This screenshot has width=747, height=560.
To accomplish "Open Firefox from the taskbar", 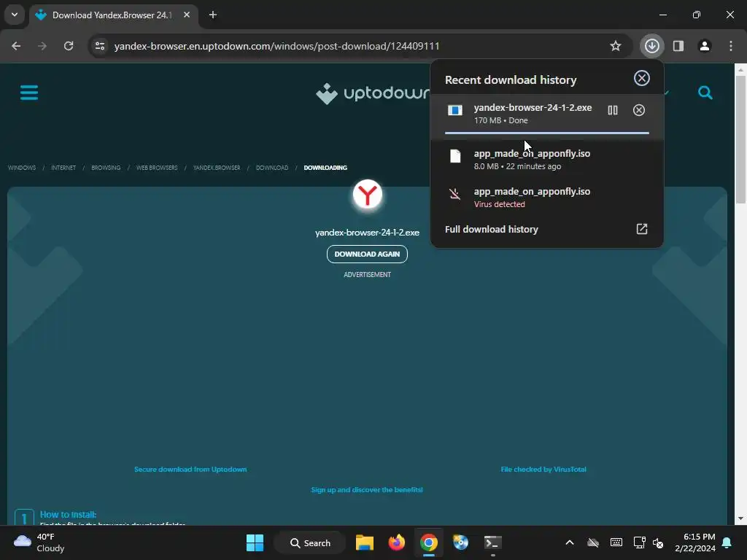I will pos(396,542).
